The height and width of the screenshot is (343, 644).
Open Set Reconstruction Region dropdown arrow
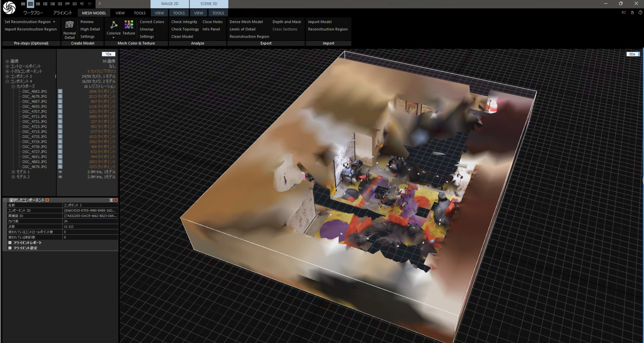(x=54, y=22)
